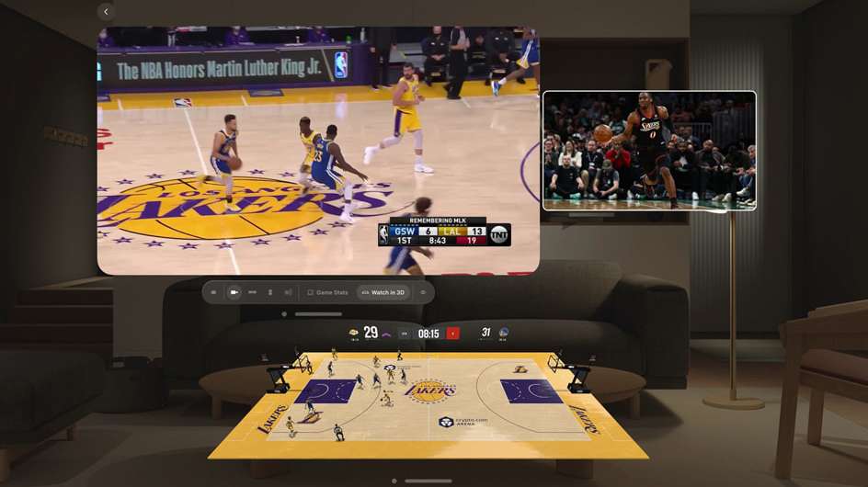Click the wide view icon after the camera
868x487 pixels.
(x=253, y=292)
